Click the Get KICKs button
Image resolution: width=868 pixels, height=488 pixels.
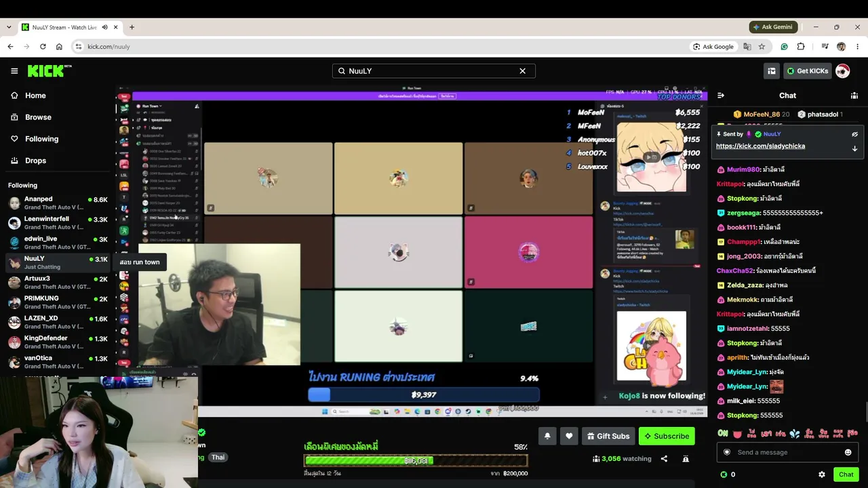click(807, 70)
